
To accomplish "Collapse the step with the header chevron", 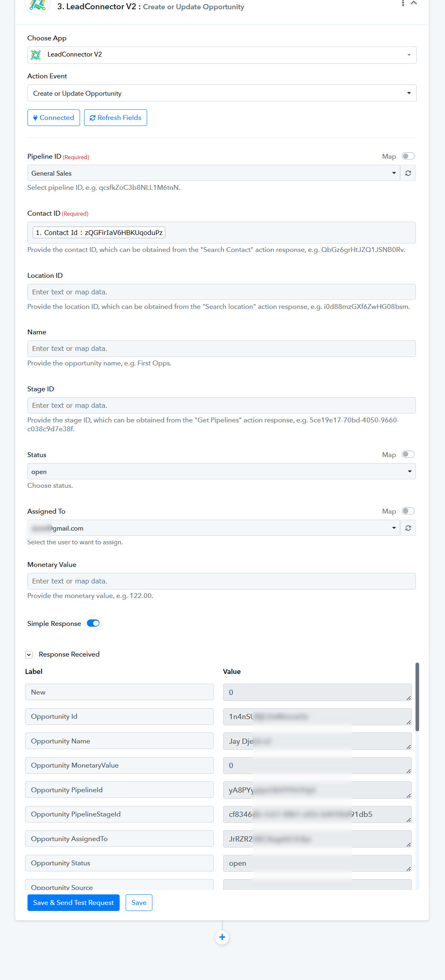I will 413,3.
